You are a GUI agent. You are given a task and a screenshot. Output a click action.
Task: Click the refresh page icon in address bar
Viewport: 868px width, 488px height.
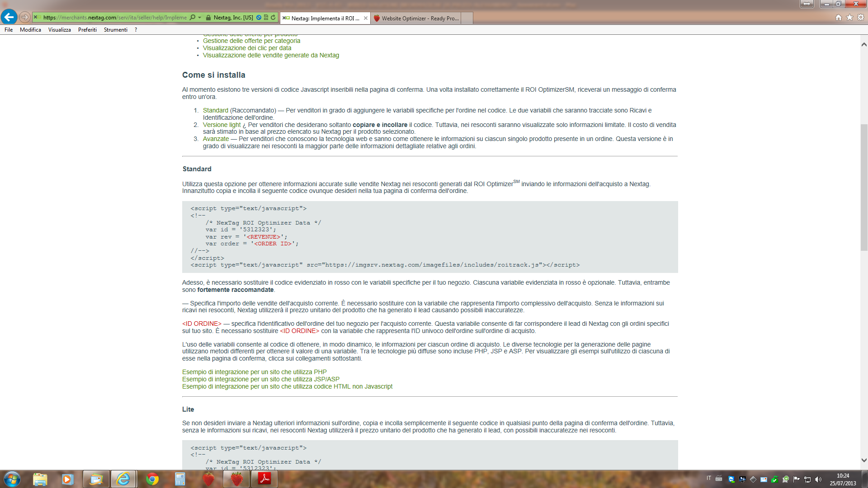click(x=273, y=18)
